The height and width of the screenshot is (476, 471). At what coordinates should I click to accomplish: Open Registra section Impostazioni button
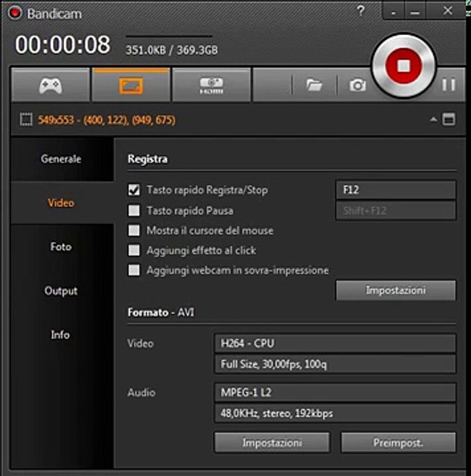[396, 290]
